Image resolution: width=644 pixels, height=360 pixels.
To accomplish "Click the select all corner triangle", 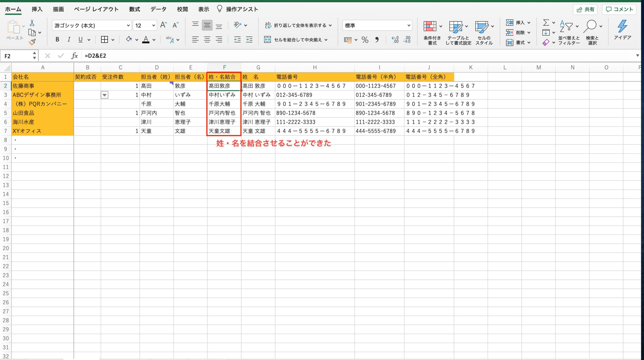I will [7, 67].
